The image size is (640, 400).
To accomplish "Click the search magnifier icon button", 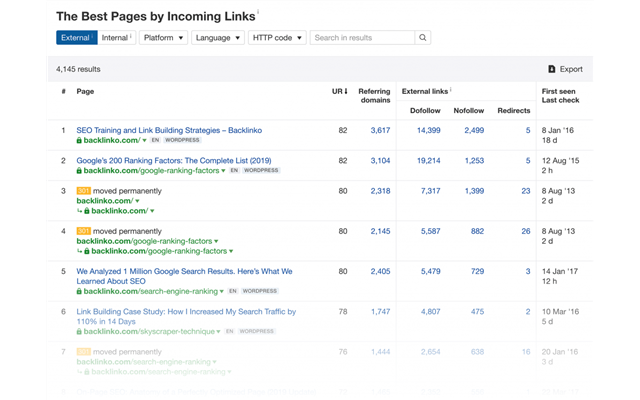I will point(422,38).
